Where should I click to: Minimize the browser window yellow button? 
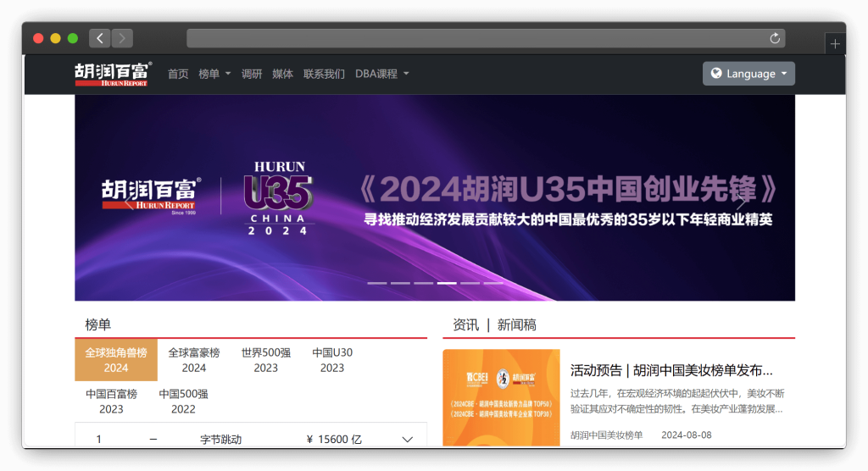pyautogui.click(x=55, y=38)
